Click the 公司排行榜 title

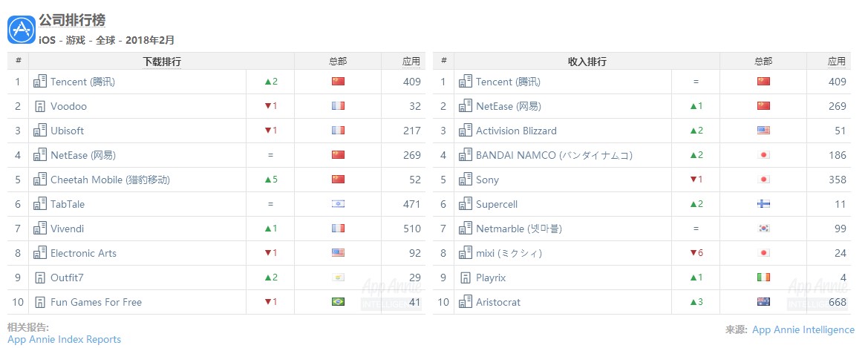(72, 21)
